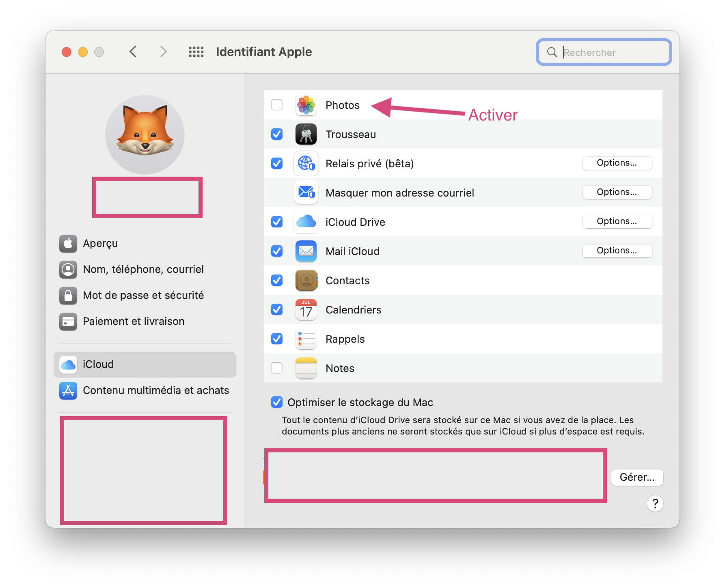Open Options for Masquer mon adresse courriel

[x=617, y=192]
